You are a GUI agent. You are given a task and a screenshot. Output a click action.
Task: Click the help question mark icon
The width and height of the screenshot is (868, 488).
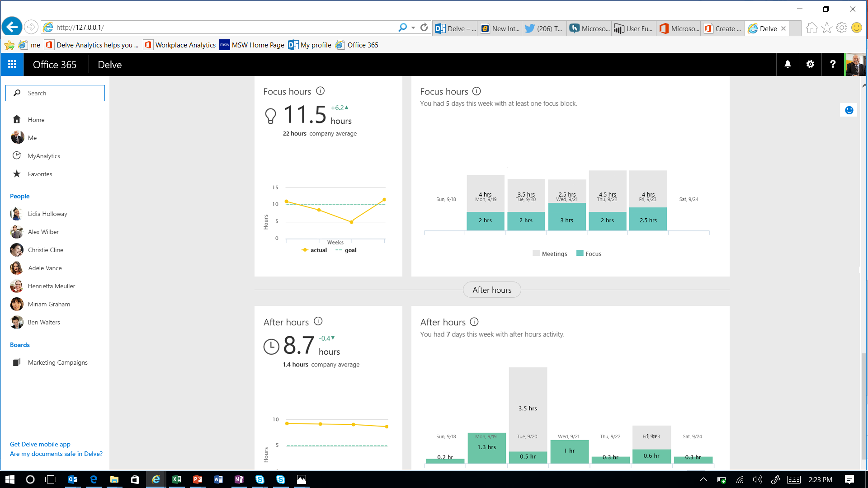click(x=833, y=65)
